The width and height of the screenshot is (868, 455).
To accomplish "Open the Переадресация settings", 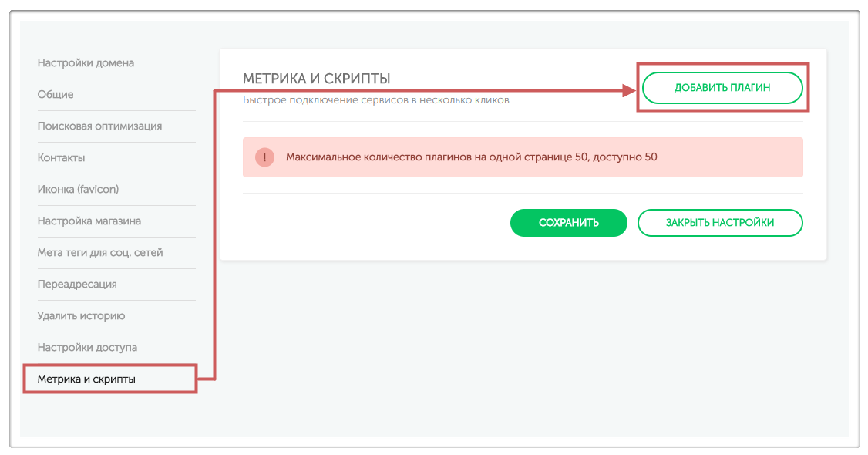I will pos(77,284).
